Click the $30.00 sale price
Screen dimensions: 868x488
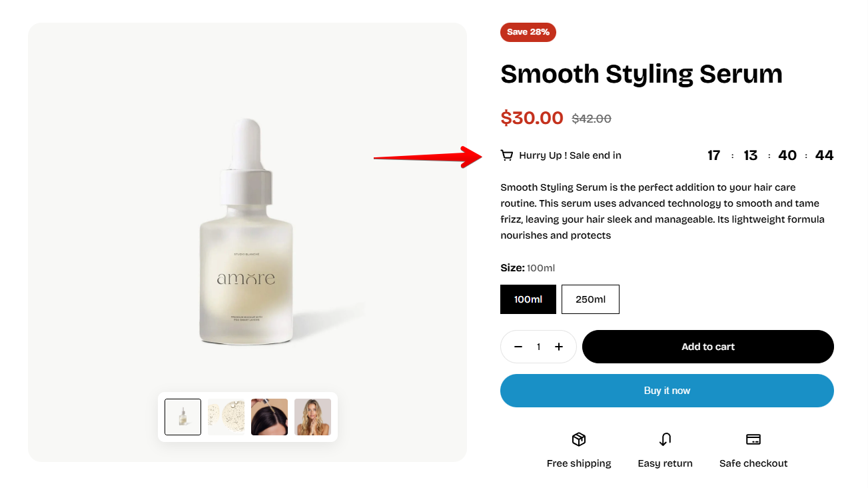click(x=532, y=118)
